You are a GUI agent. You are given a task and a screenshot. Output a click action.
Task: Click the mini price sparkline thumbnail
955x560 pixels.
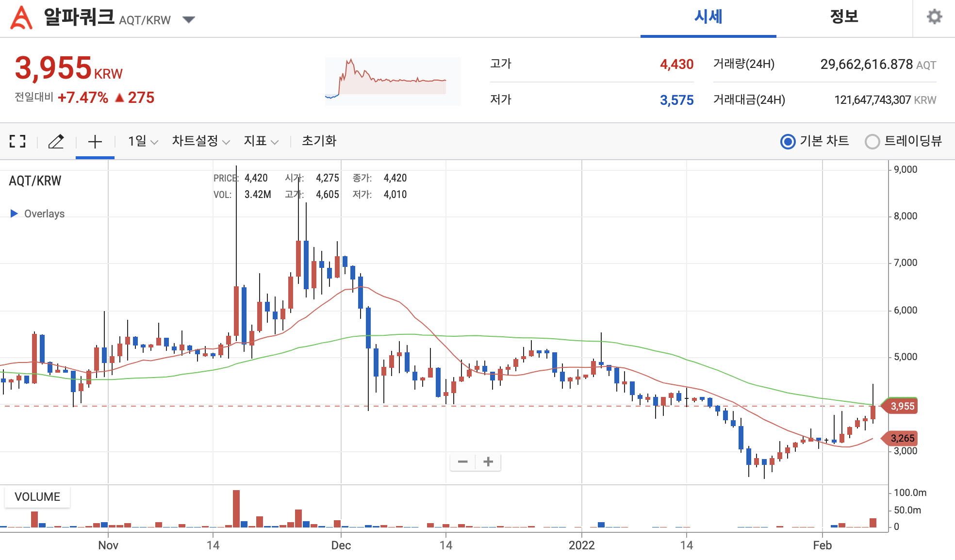click(x=393, y=81)
